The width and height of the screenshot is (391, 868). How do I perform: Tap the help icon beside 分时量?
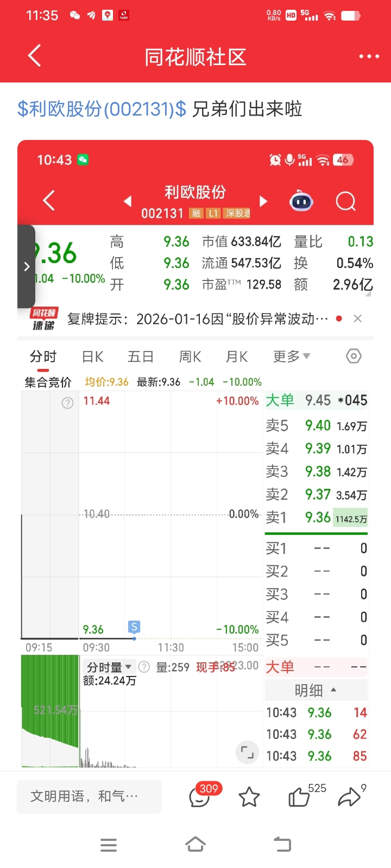144,667
